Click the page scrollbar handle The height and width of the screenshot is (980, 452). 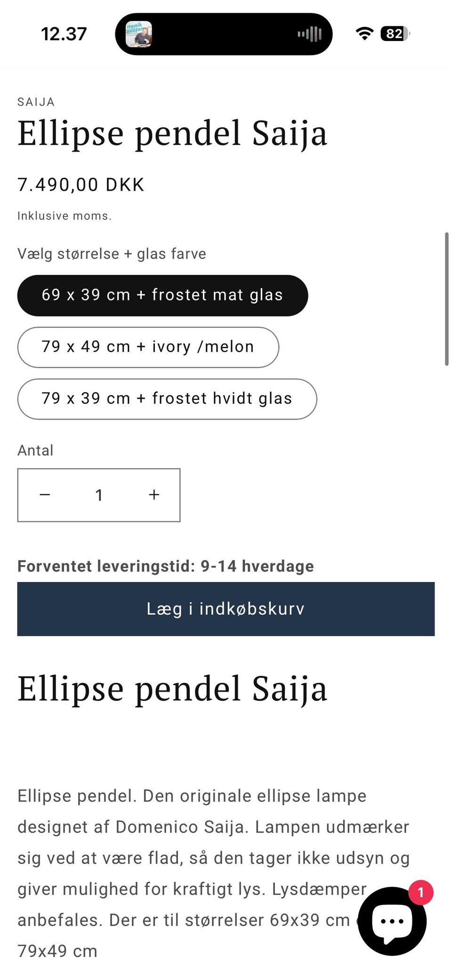446,299
